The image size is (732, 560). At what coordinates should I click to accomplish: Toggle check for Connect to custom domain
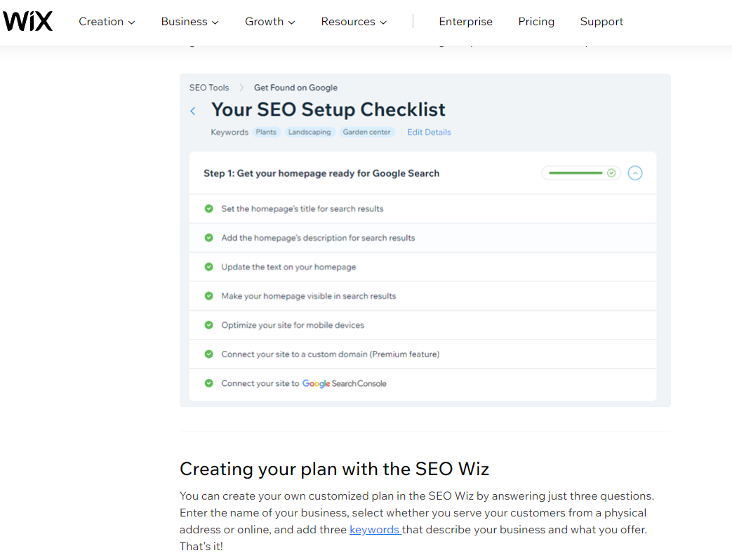click(208, 354)
